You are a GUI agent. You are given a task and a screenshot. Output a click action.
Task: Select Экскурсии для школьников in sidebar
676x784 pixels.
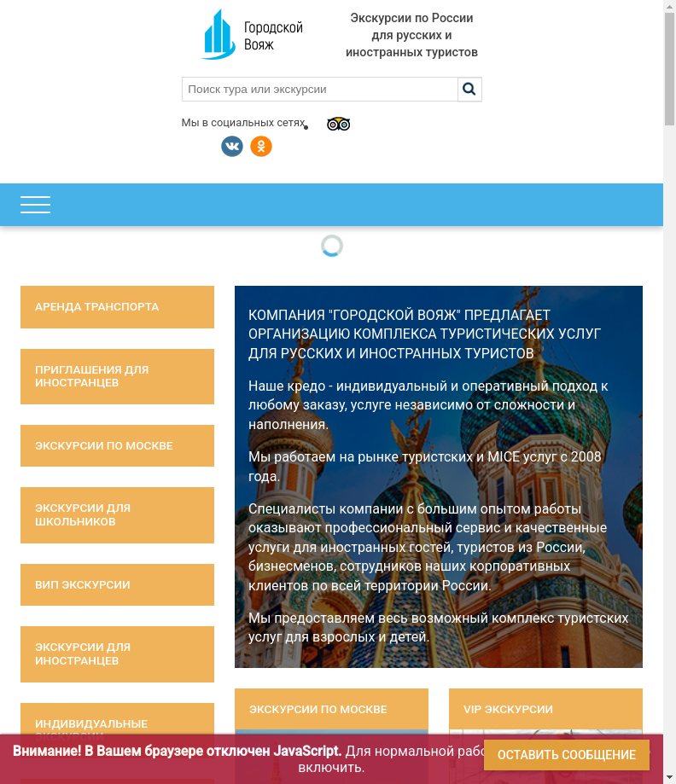pyautogui.click(x=117, y=515)
